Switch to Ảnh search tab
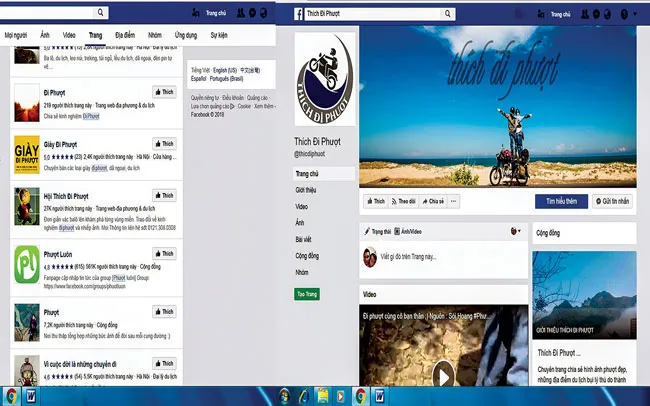This screenshot has height=406, width=650. pos(45,35)
